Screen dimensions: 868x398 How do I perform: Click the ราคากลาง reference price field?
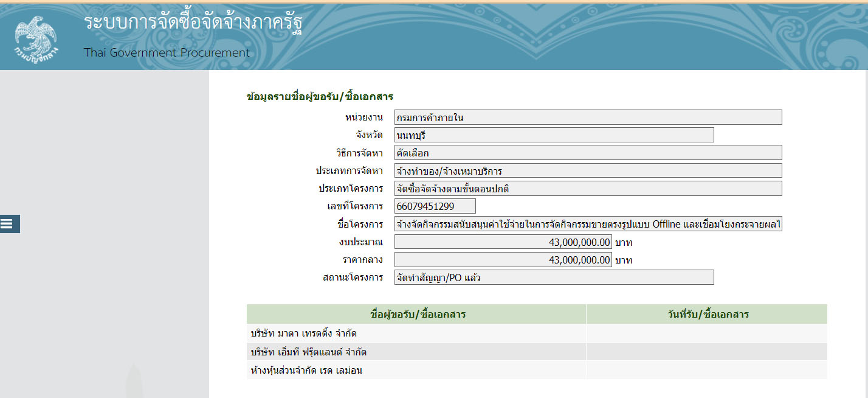pyautogui.click(x=503, y=260)
